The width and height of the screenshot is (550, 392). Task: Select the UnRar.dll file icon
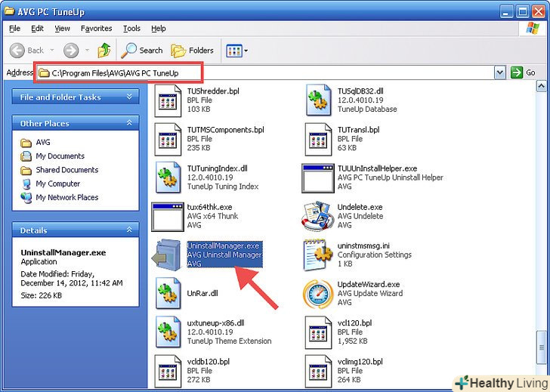tap(168, 293)
